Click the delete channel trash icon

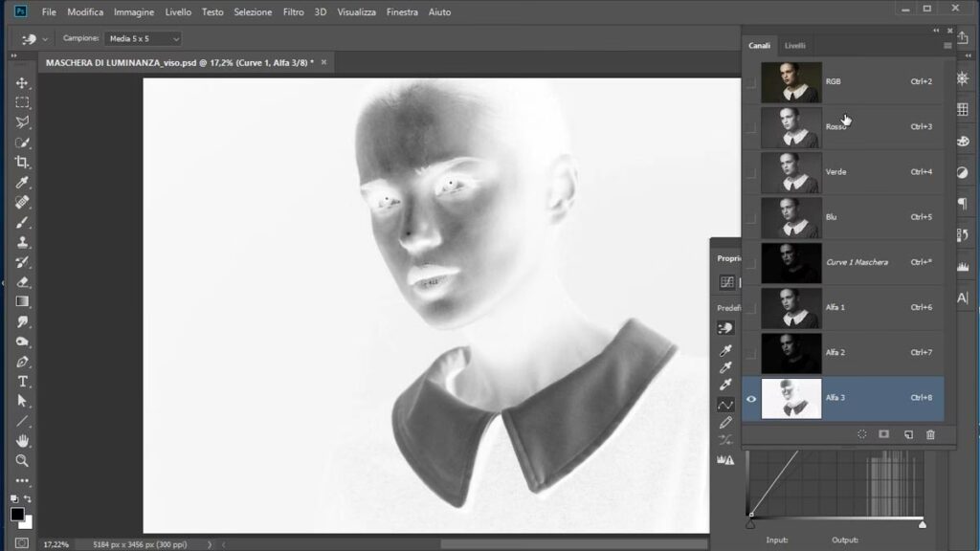(x=930, y=434)
